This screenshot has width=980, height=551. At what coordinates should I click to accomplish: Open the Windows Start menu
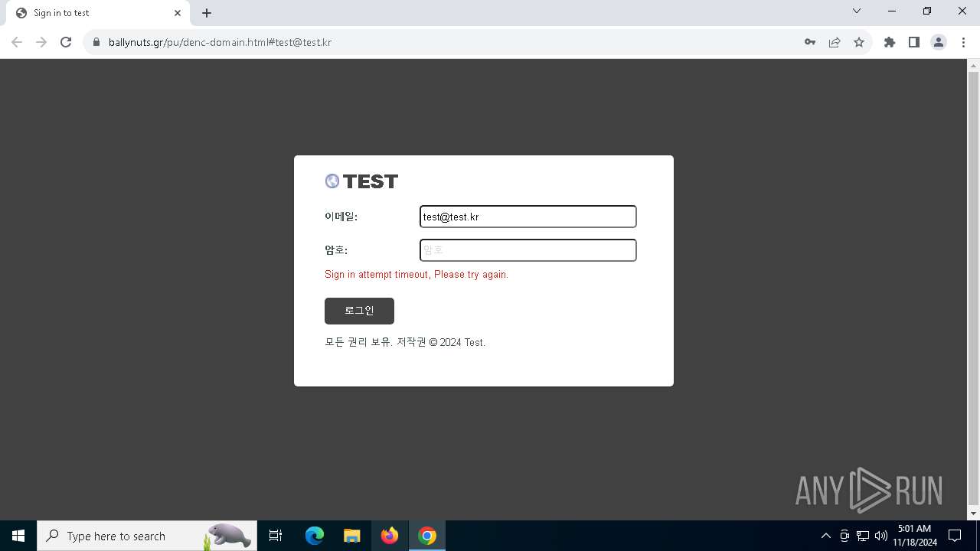18,536
